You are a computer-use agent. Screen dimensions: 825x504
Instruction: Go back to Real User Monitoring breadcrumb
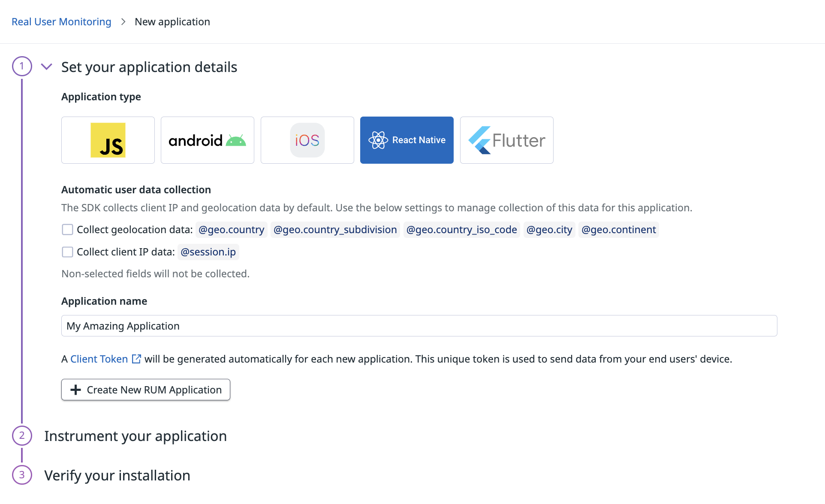pyautogui.click(x=61, y=21)
